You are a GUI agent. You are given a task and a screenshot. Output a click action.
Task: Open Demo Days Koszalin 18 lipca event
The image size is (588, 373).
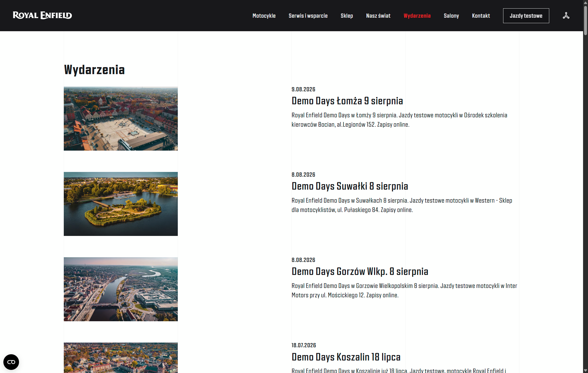(x=346, y=357)
